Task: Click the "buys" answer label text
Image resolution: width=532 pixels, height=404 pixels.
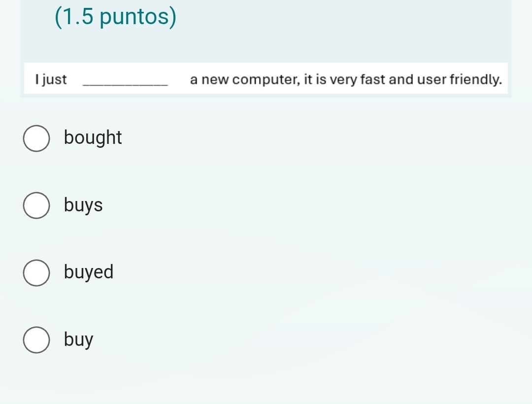Action: tap(83, 205)
